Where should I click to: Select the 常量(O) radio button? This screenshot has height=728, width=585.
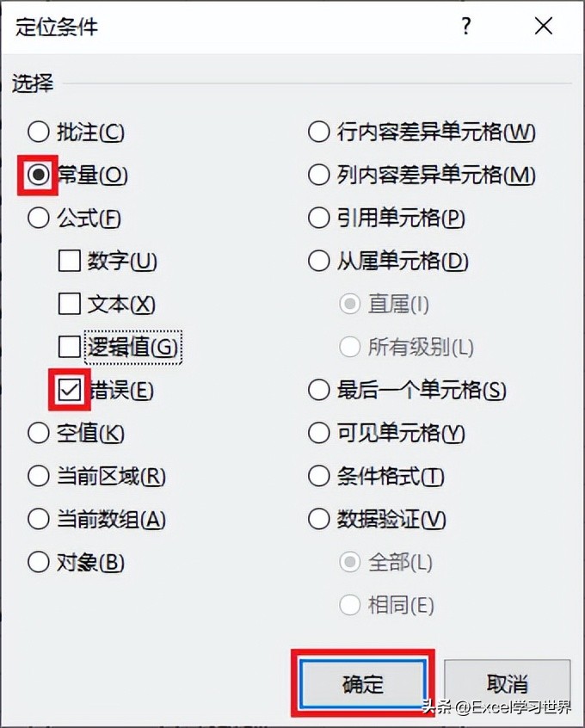pos(39,176)
